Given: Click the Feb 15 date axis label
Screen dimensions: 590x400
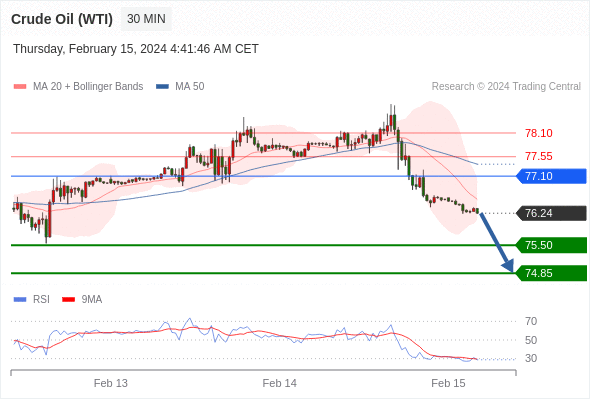Looking at the screenshot, I should [448, 383].
